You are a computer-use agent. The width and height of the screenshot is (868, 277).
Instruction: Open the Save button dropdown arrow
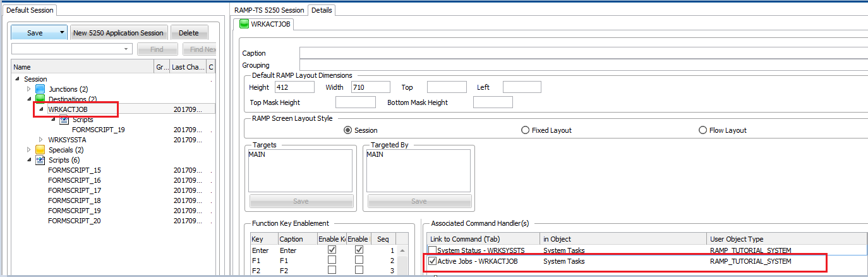(61, 33)
